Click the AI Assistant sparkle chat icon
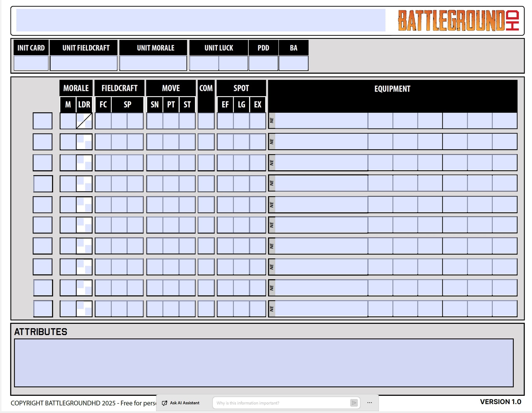Viewport: 532px width, 413px height. coord(165,403)
